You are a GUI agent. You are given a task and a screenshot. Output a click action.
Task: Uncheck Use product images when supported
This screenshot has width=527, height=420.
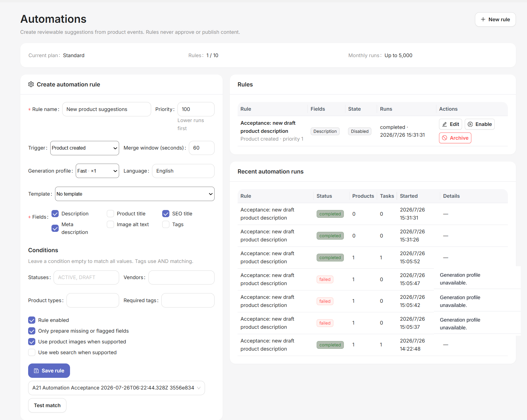tap(32, 342)
